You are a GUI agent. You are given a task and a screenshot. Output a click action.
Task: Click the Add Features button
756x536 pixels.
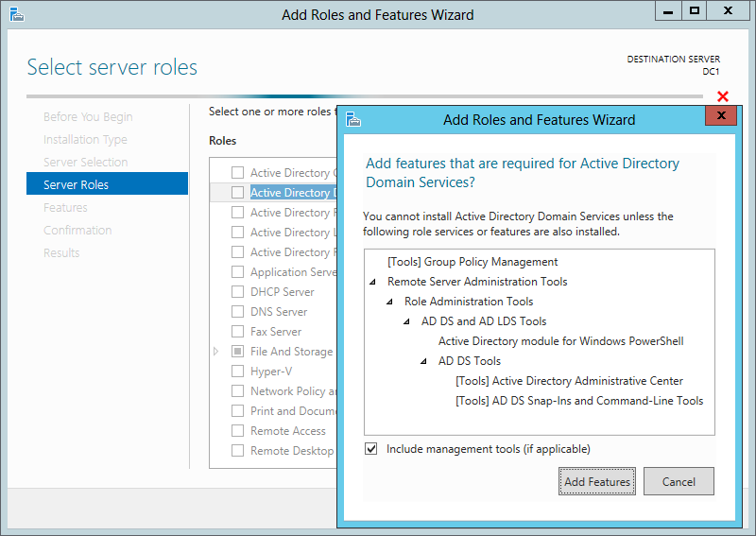[597, 481]
